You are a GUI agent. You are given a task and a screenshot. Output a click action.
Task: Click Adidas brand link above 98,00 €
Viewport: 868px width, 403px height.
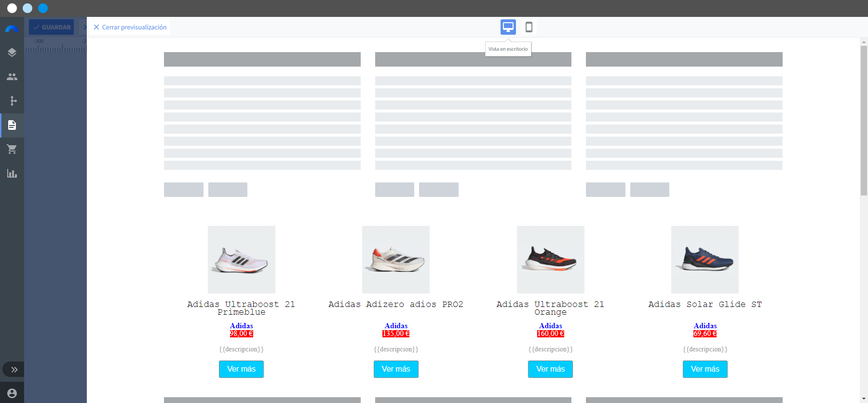tap(242, 326)
